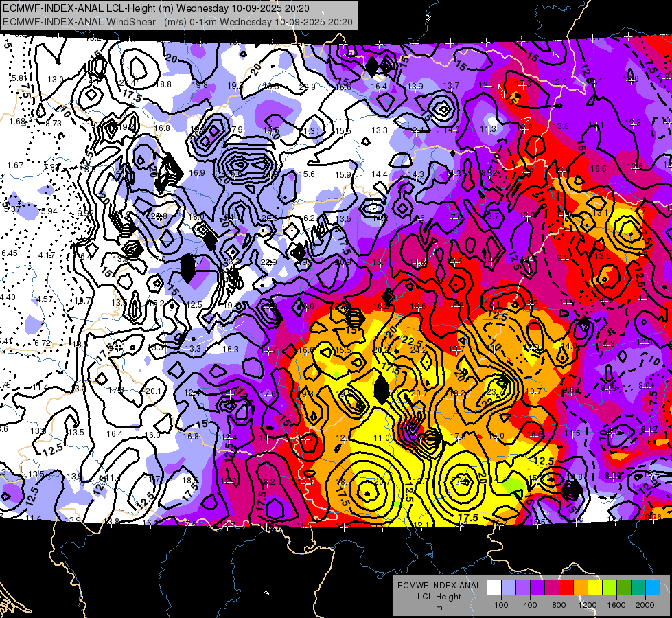Click the wind shear value 18.8
The width and height of the screenshot is (672, 618).
163,84
